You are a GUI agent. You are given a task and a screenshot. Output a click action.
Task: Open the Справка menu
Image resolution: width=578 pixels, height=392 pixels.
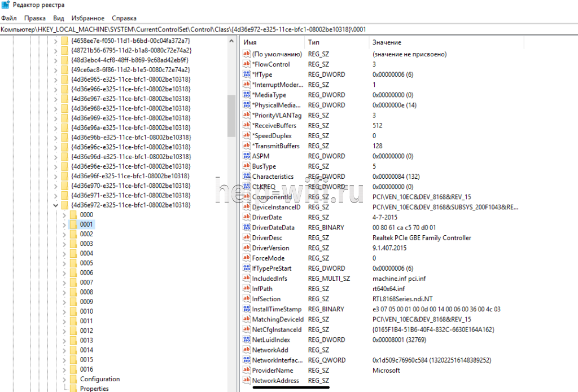124,18
